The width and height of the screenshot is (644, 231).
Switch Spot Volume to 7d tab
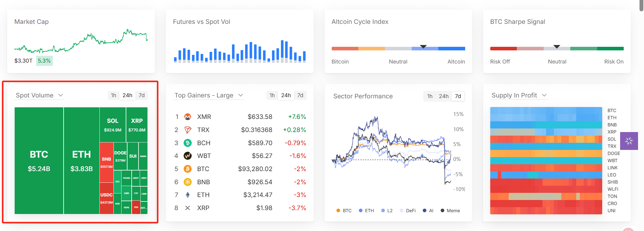point(142,95)
